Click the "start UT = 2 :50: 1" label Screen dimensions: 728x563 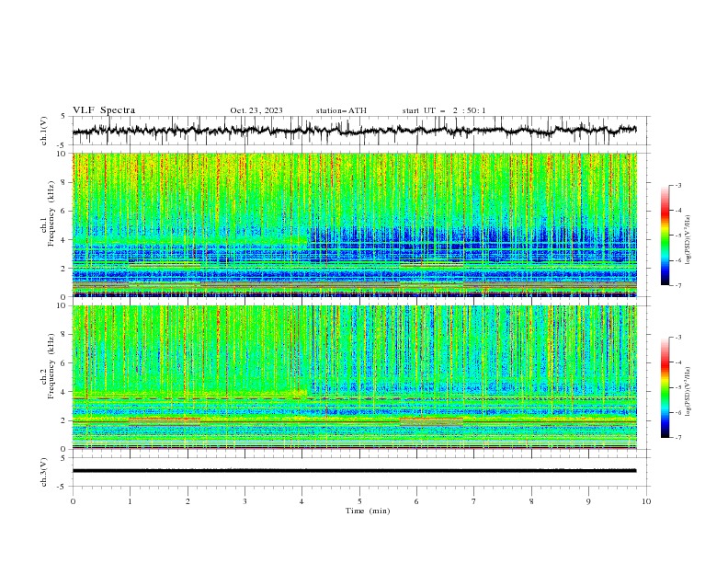point(444,110)
